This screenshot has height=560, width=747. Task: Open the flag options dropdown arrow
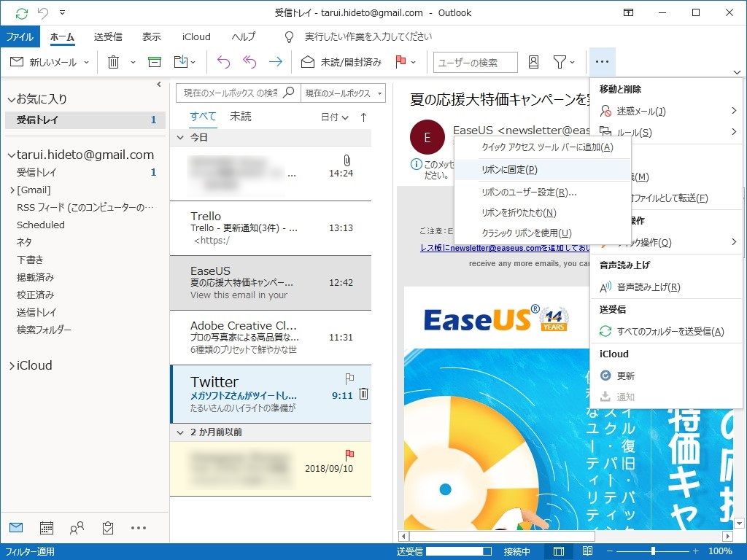413,62
